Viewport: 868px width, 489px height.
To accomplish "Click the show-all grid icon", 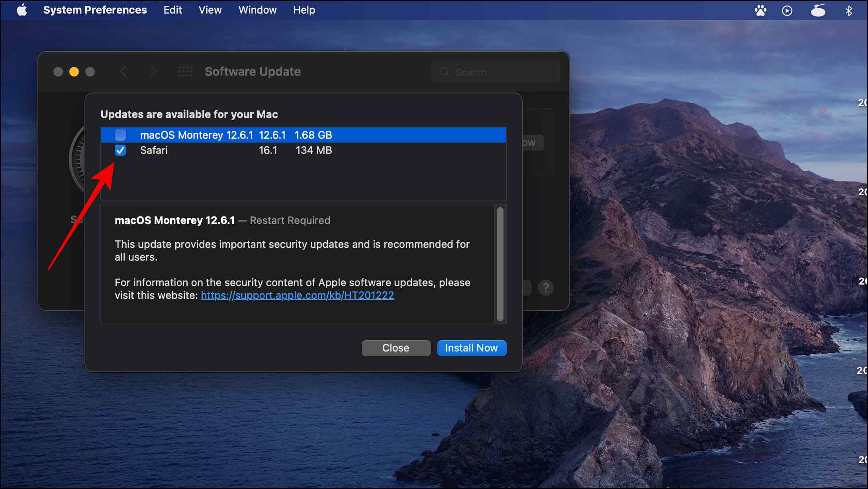I will [x=186, y=72].
